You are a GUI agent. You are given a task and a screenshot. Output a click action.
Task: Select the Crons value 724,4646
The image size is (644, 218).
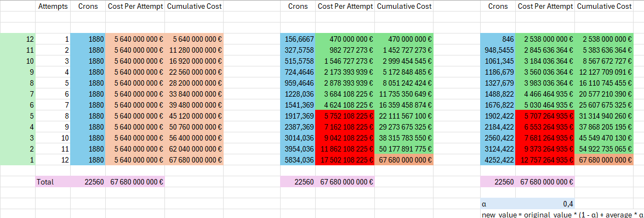click(298, 72)
